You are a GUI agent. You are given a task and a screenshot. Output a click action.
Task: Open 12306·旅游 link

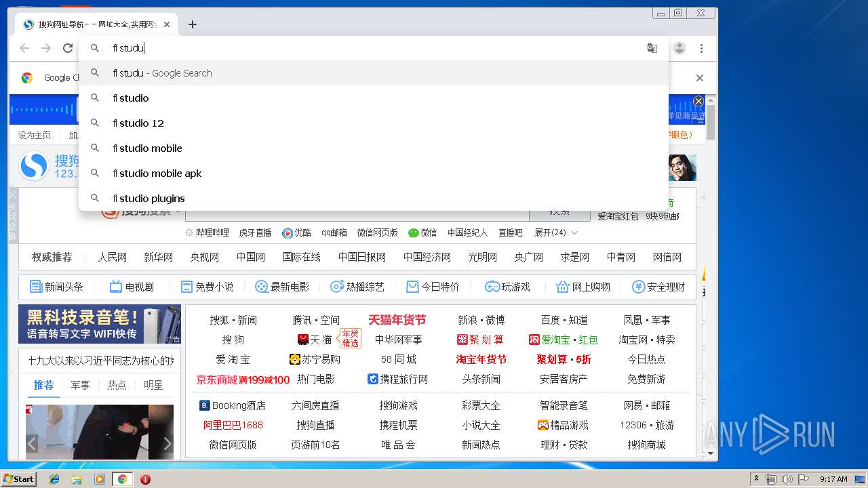647,425
